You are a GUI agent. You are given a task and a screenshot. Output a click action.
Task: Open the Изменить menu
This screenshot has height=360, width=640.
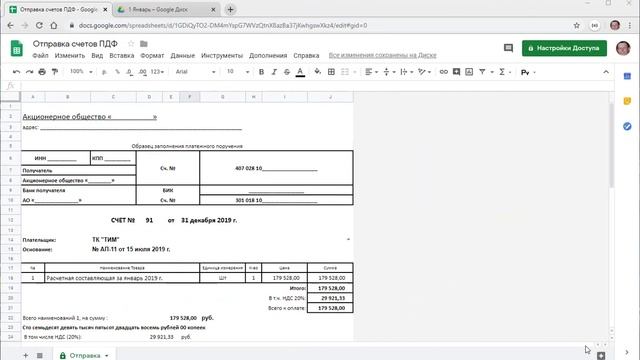[x=70, y=56]
